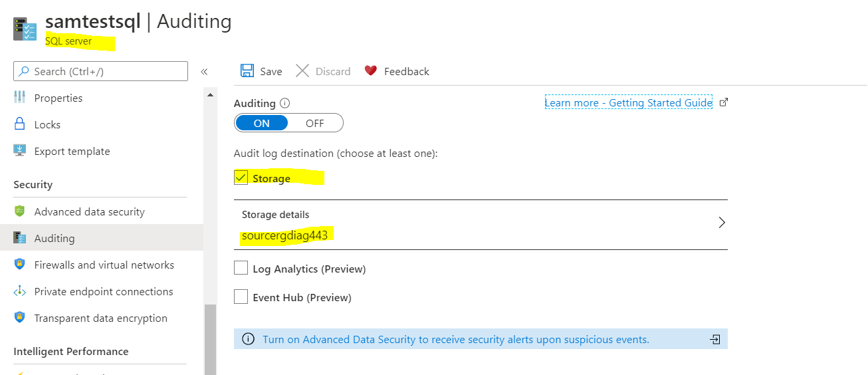Image resolution: width=868 pixels, height=375 pixels.
Task: Click the Firewalls and virtual networks icon
Action: pos(20,265)
